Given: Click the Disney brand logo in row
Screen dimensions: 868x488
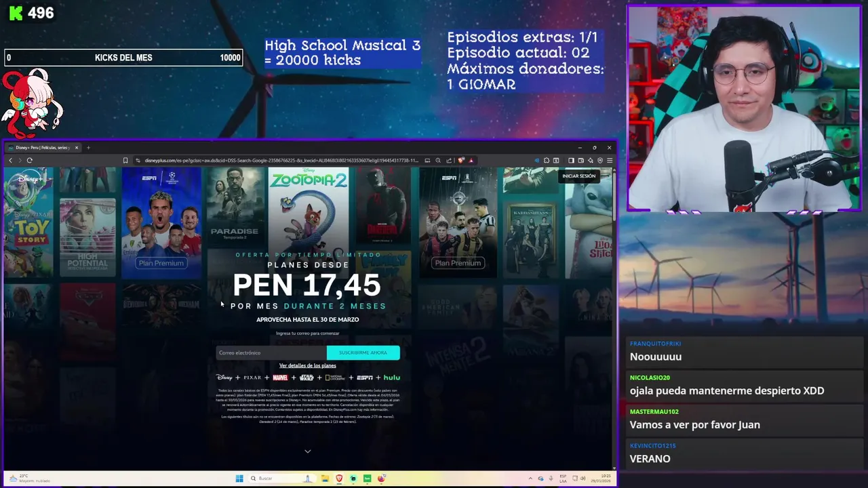Looking at the screenshot, I should pyautogui.click(x=224, y=378).
